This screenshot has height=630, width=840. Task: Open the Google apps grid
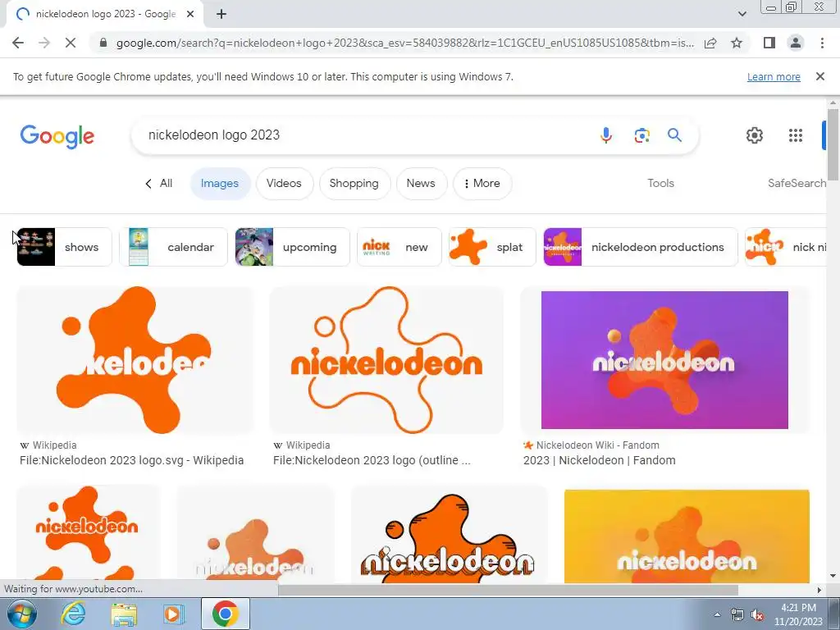coord(796,135)
